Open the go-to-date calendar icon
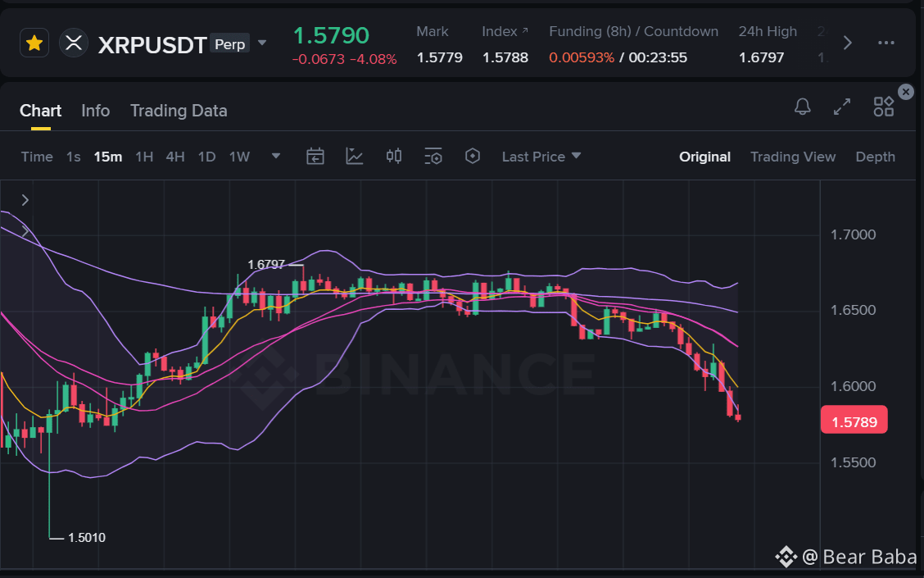The image size is (924, 578). pos(315,157)
